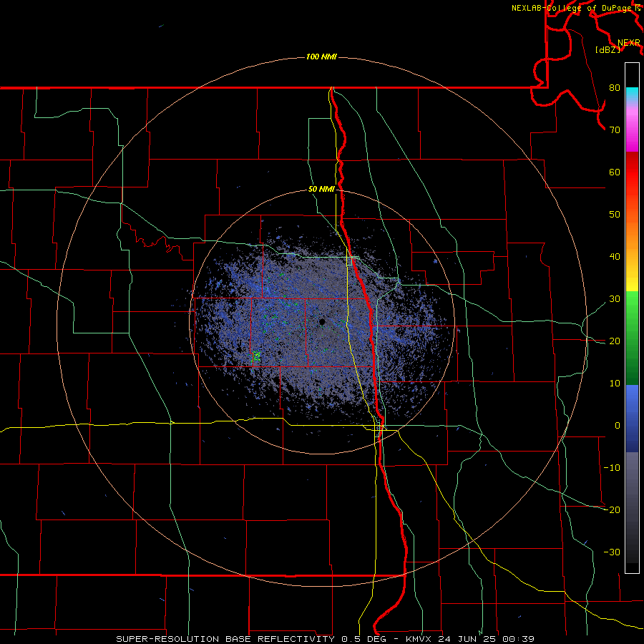Click the 70 value on the dBZ scale
The width and height of the screenshot is (644, 644).
(x=615, y=130)
